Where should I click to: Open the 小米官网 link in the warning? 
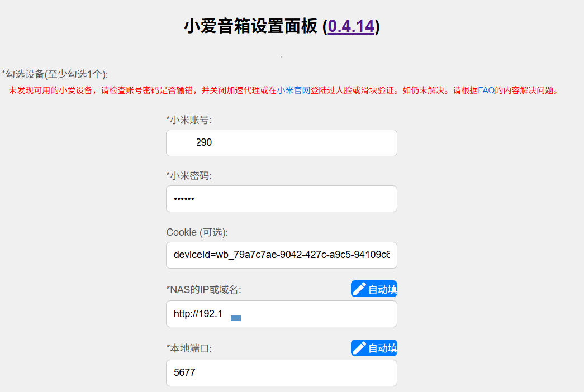[293, 90]
